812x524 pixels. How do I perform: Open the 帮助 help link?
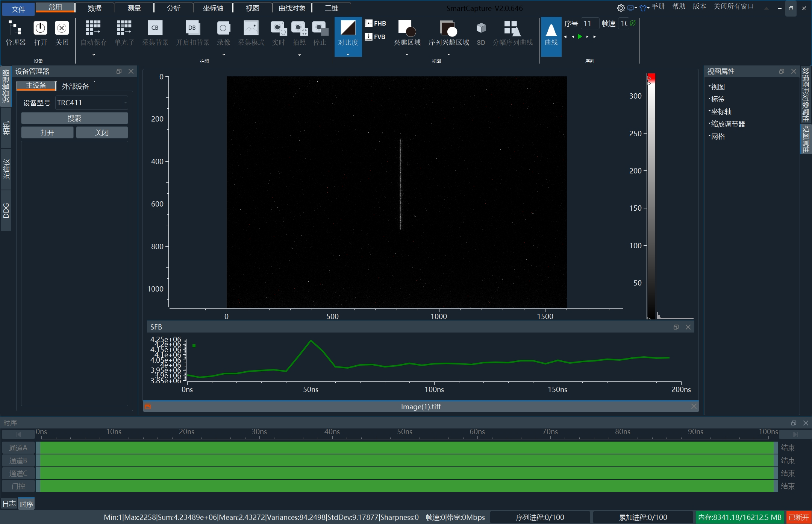pyautogui.click(x=679, y=6)
